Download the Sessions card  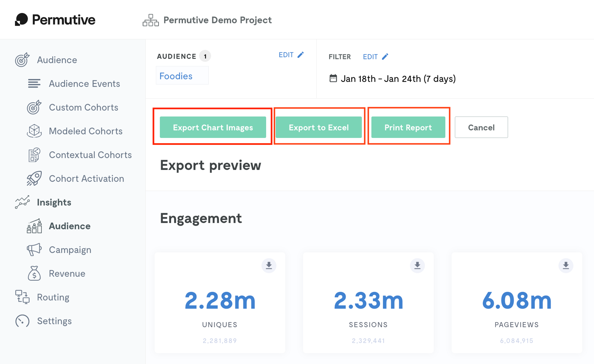pos(417,265)
